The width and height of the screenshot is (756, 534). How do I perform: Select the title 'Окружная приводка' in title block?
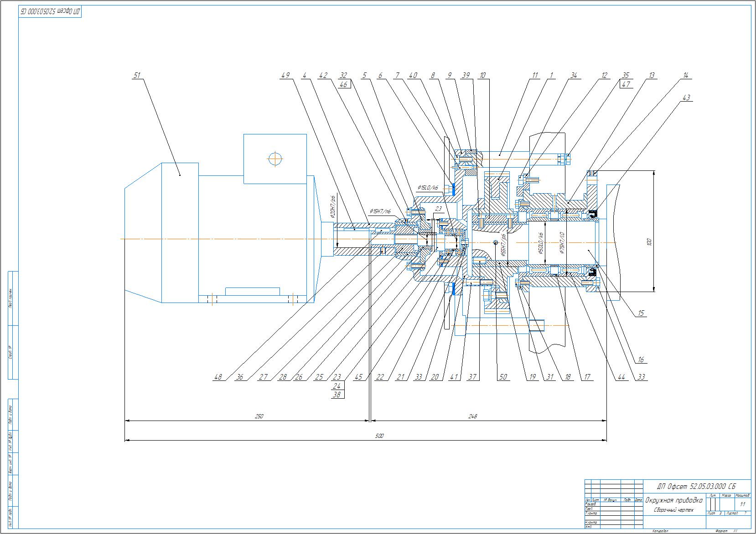tap(674, 500)
